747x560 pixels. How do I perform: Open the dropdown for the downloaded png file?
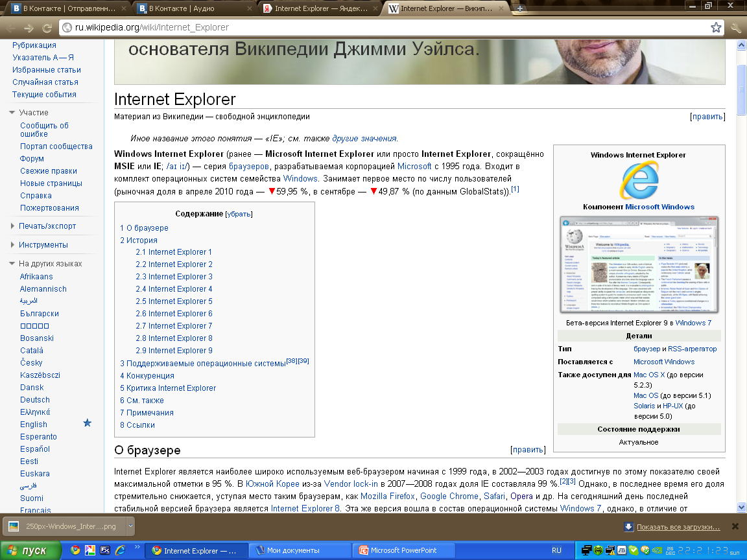tap(130, 526)
